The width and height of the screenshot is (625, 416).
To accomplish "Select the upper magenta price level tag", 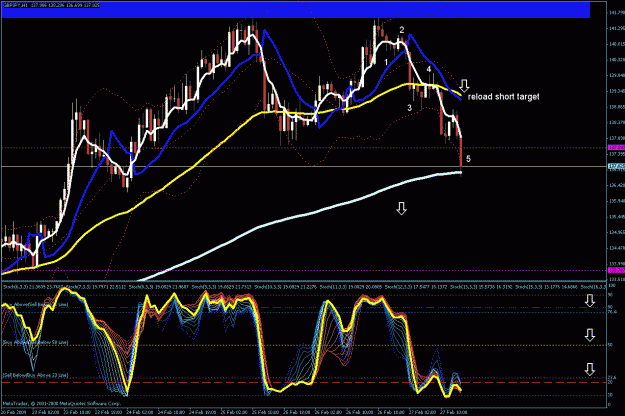I will (616, 148).
